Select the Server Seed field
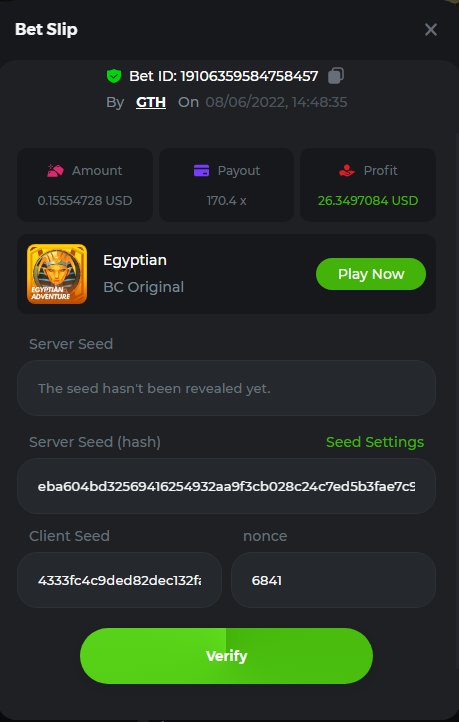Image resolution: width=459 pixels, height=722 pixels. pyautogui.click(x=227, y=388)
